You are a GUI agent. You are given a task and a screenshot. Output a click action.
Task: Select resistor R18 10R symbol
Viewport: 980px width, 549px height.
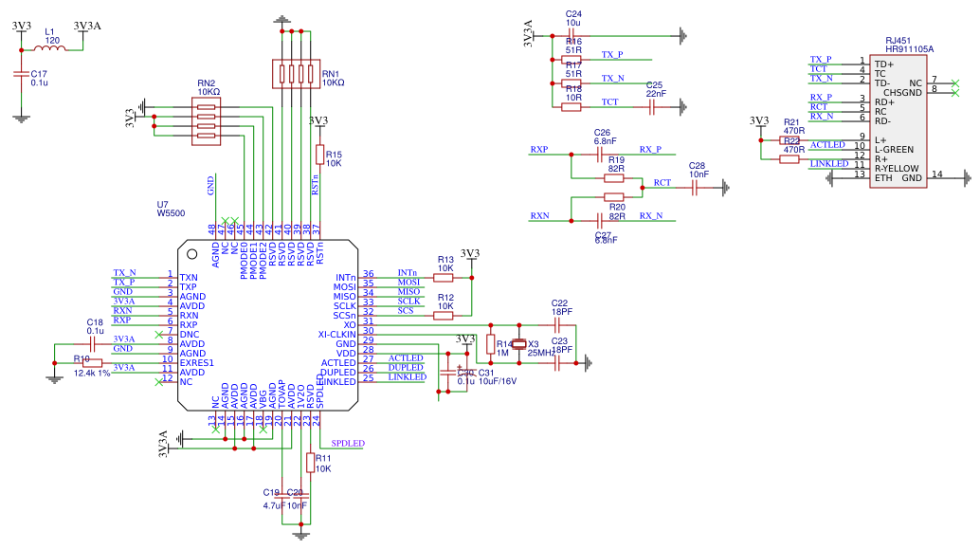click(x=572, y=107)
